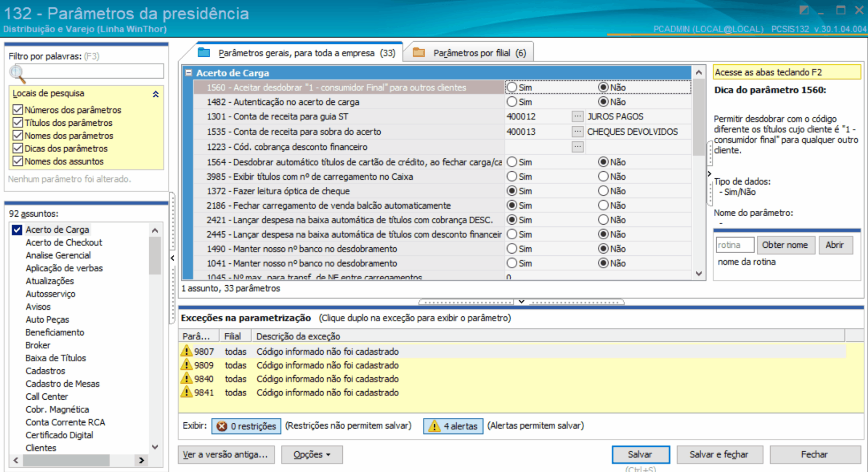868x472 pixels.
Task: Click the parameters grid vertical scrollbar thumb
Action: coord(699,118)
